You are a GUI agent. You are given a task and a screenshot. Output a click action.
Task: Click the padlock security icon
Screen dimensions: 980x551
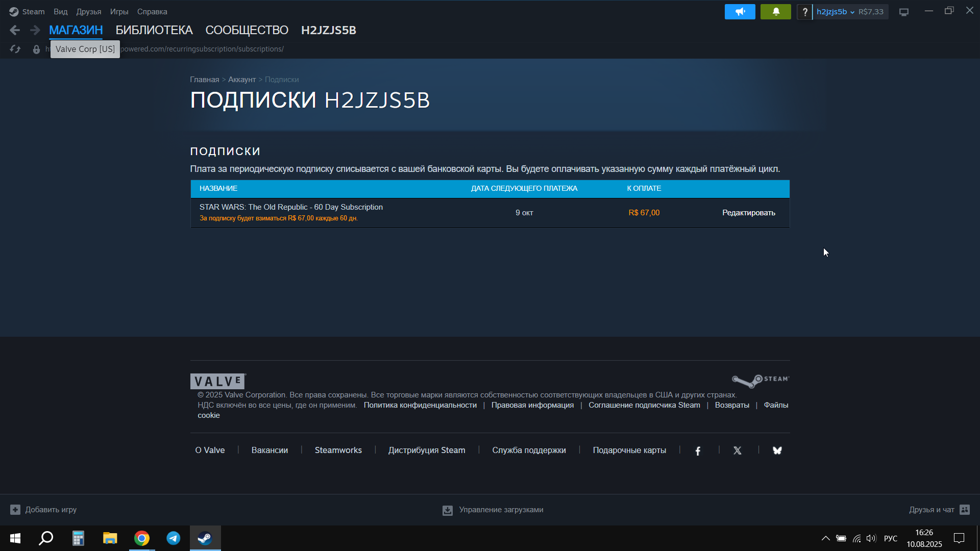coord(36,49)
